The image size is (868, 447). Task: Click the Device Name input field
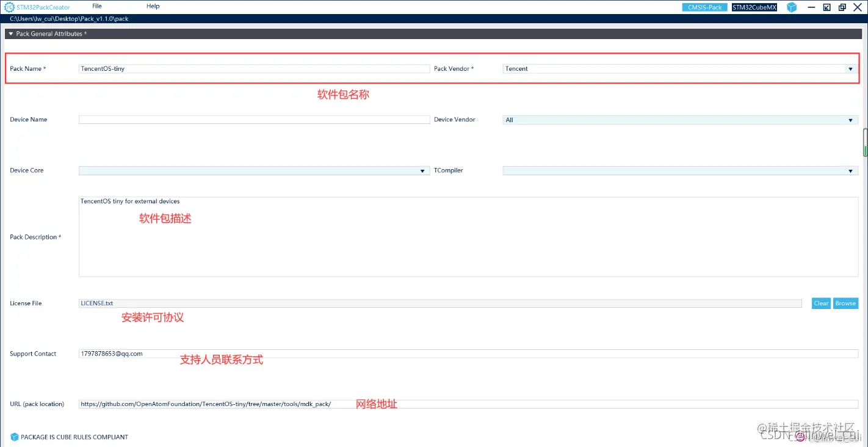(254, 120)
